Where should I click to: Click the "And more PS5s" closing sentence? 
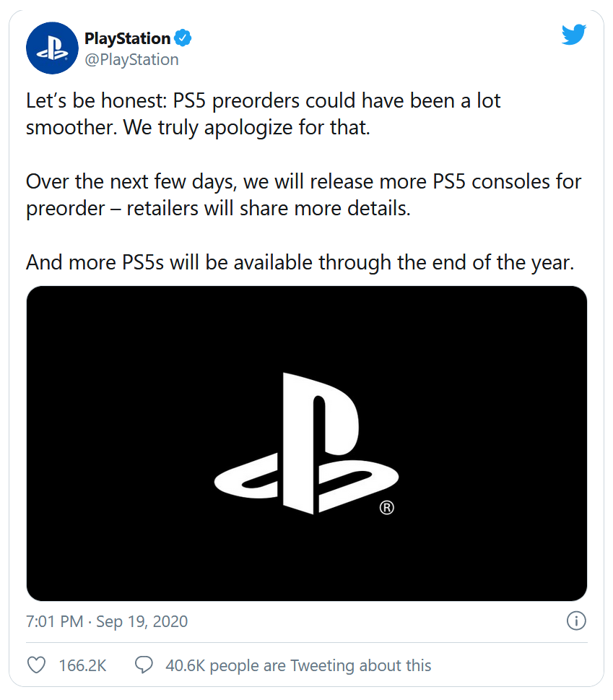pos(300,262)
